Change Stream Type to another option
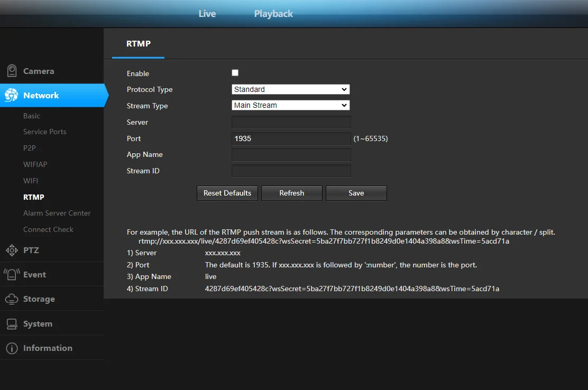 tap(290, 105)
